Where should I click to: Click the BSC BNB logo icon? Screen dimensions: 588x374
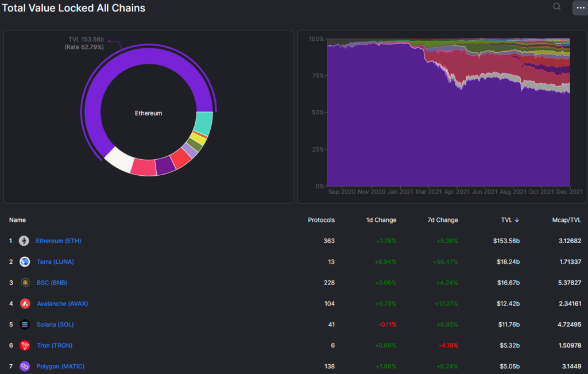[x=25, y=283]
